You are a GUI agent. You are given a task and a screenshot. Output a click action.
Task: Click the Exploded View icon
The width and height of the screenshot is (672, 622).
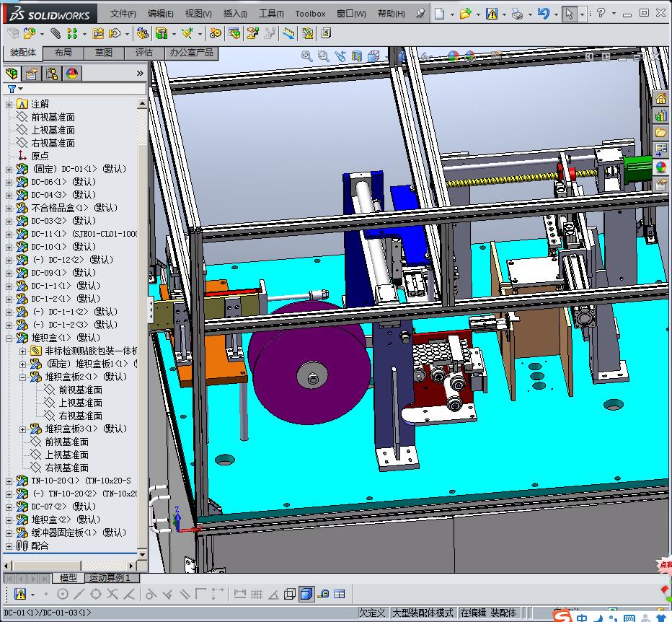click(x=253, y=33)
